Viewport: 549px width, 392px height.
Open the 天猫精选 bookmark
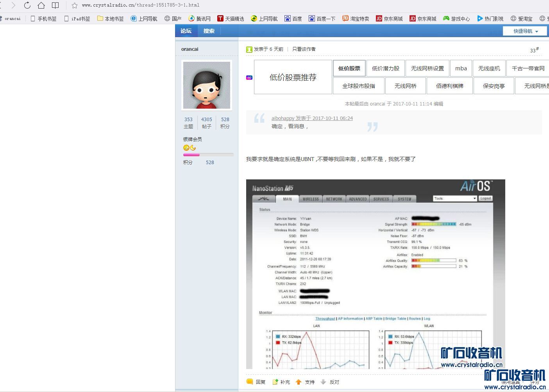click(231, 18)
